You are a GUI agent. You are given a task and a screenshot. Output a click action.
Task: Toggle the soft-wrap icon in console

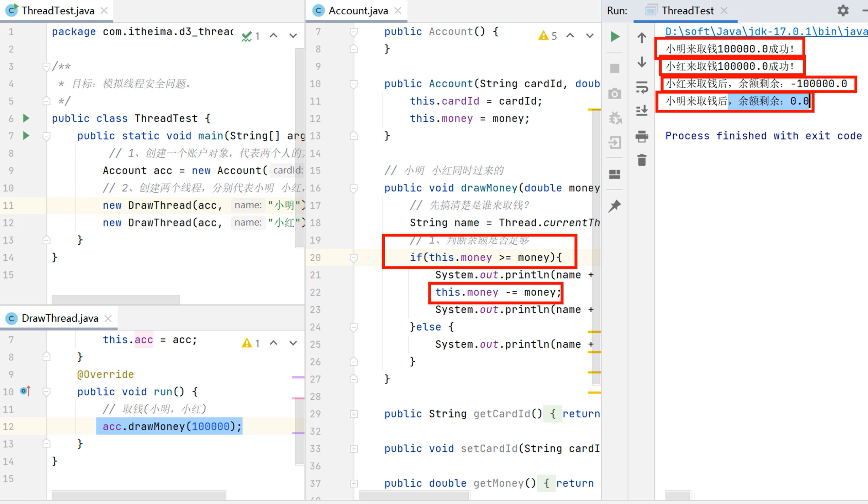pyautogui.click(x=642, y=87)
